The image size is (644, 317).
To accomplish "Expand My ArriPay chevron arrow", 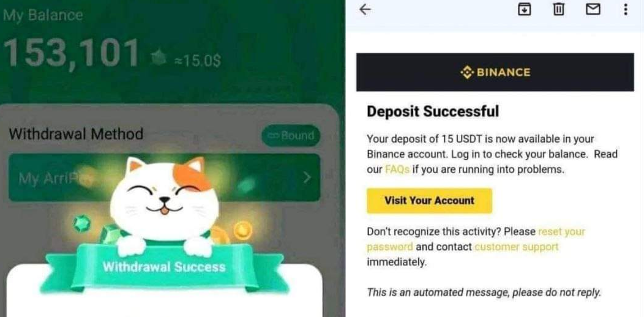I will [x=307, y=177].
